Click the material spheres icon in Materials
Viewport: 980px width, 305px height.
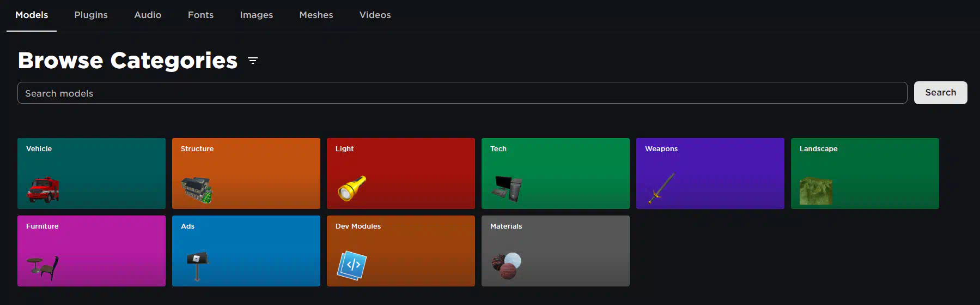point(507,266)
